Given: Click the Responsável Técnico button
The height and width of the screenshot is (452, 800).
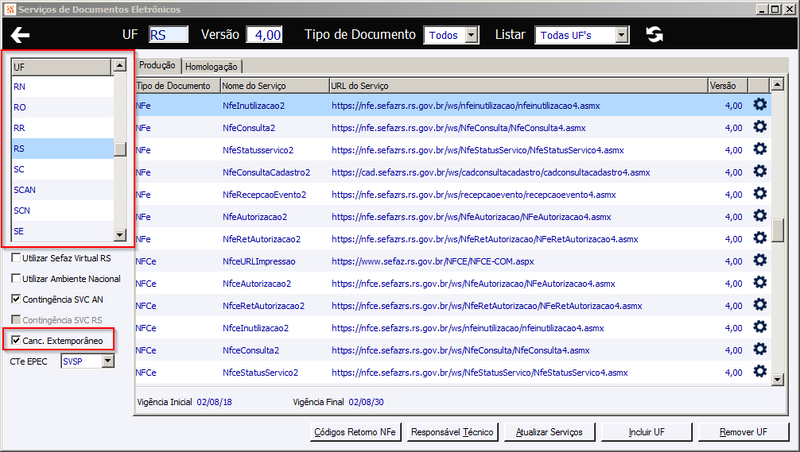Looking at the screenshot, I should click(x=452, y=432).
